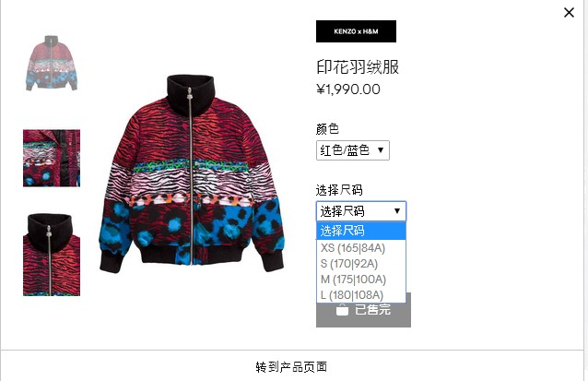Click the KENZO x H&M brand badge

point(356,31)
